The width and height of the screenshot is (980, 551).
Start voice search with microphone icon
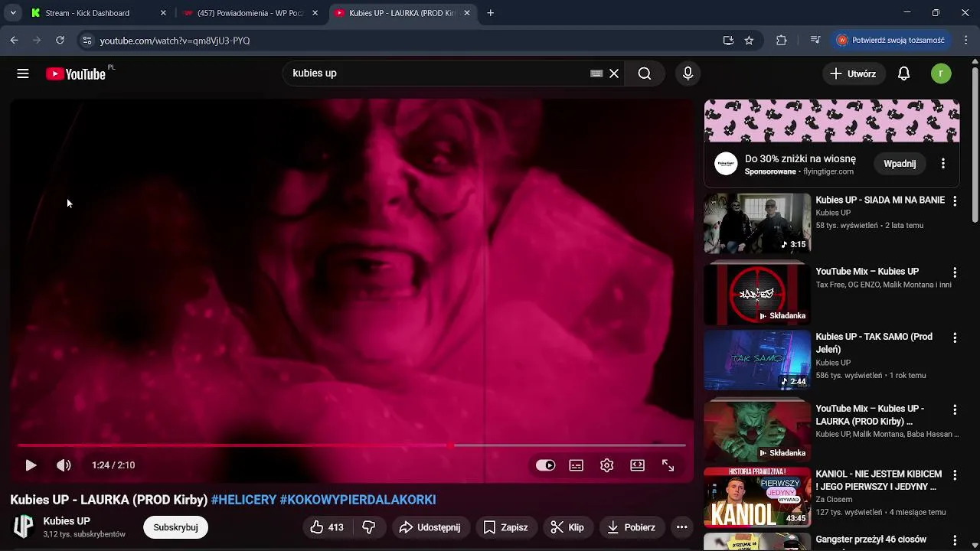(688, 73)
